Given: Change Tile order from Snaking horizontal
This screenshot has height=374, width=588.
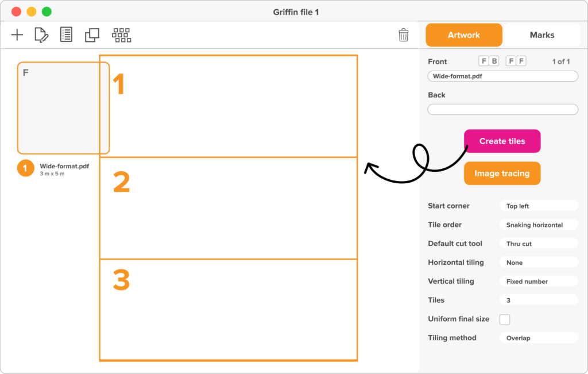Looking at the screenshot, I should (539, 225).
